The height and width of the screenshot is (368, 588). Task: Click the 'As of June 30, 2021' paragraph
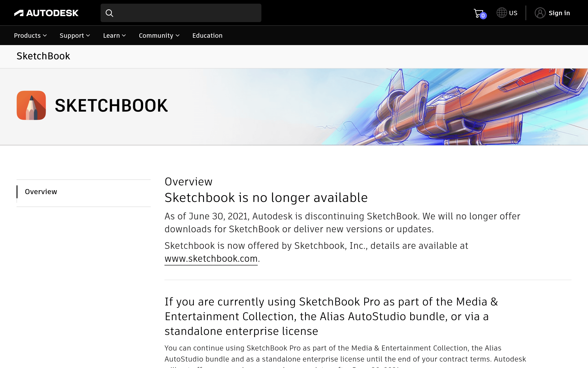pos(342,222)
